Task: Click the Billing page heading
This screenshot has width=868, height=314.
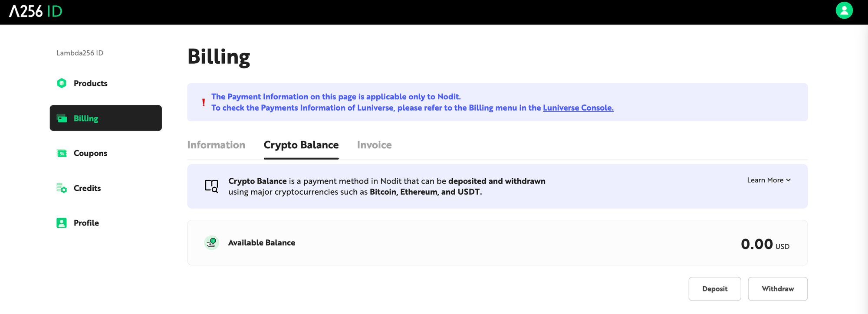Action: (219, 57)
